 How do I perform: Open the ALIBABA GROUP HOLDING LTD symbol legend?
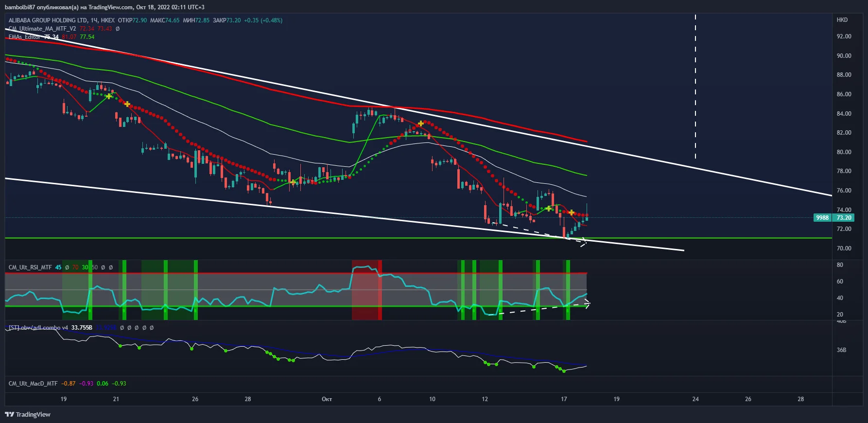coord(62,20)
